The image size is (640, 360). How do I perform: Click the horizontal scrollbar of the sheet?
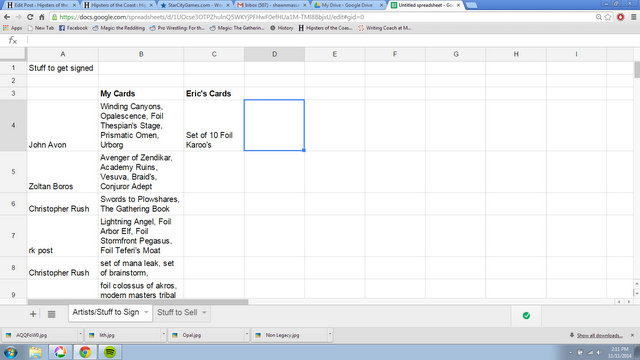(138, 302)
